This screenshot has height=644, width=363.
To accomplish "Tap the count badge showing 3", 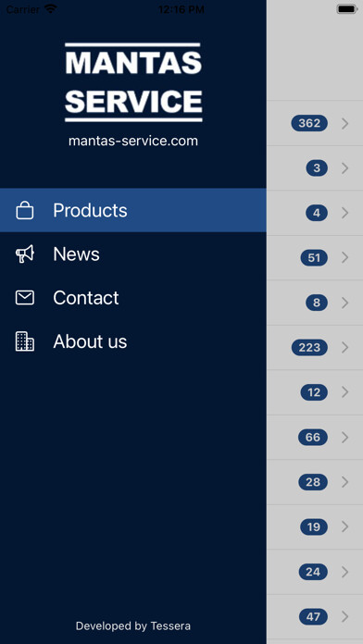I will pyautogui.click(x=317, y=168).
